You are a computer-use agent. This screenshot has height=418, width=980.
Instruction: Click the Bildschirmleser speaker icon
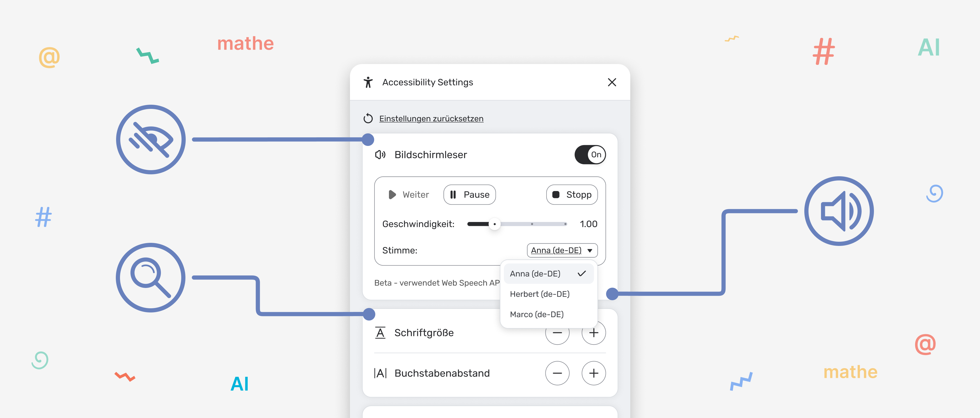coord(380,155)
